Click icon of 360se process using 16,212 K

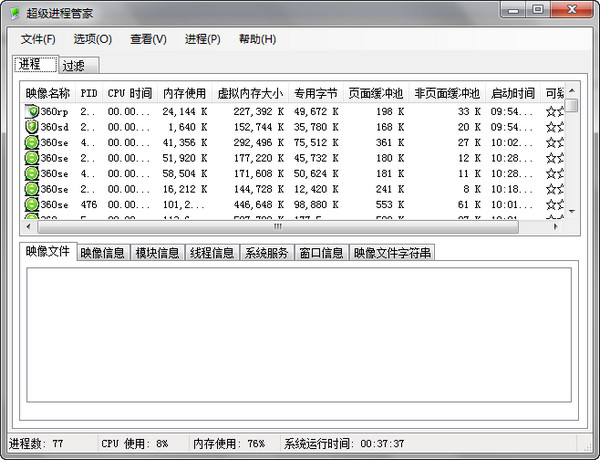(x=32, y=189)
